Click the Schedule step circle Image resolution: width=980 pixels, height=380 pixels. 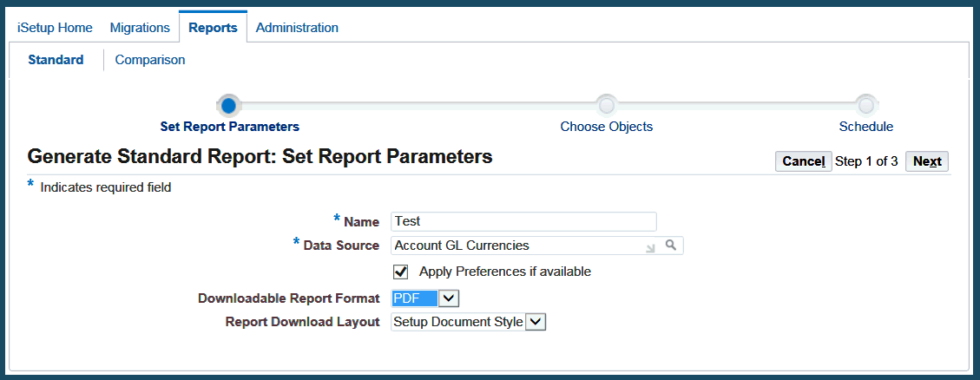click(x=865, y=106)
